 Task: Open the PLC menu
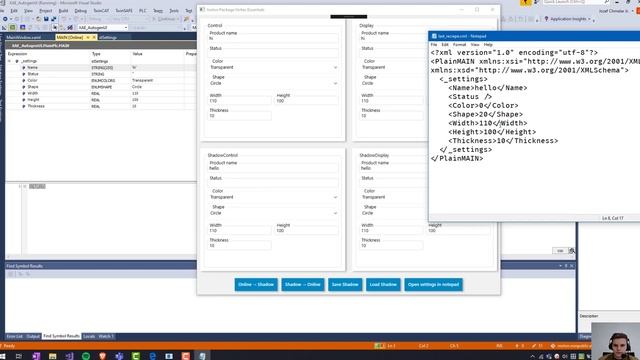tap(142, 11)
